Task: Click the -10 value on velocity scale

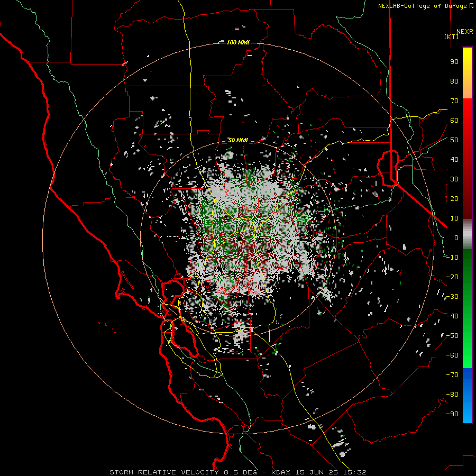Action: [x=452, y=258]
